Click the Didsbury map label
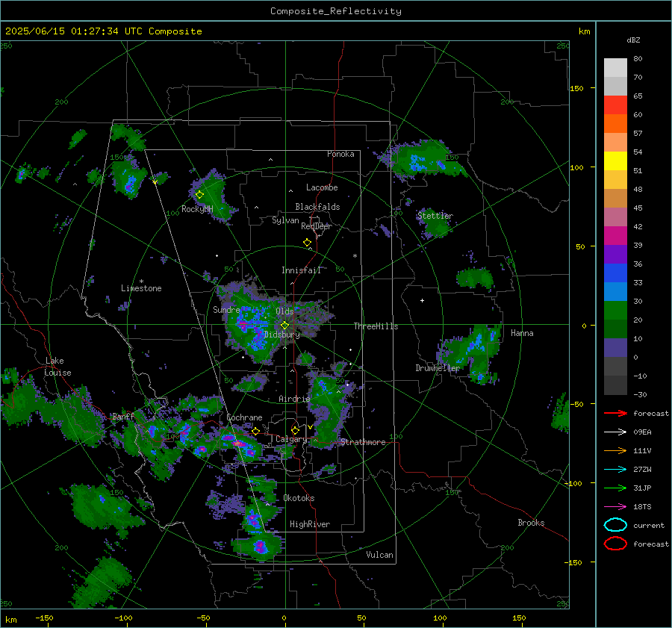 pyautogui.click(x=281, y=335)
